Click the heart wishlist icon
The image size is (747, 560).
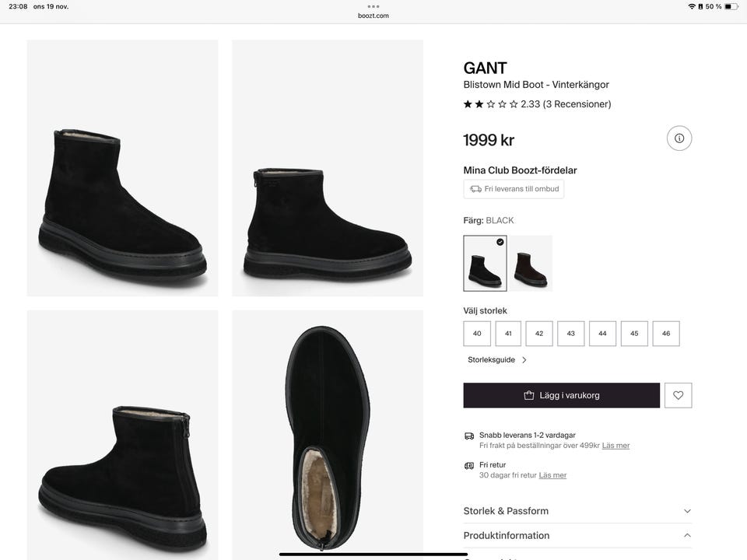click(679, 395)
